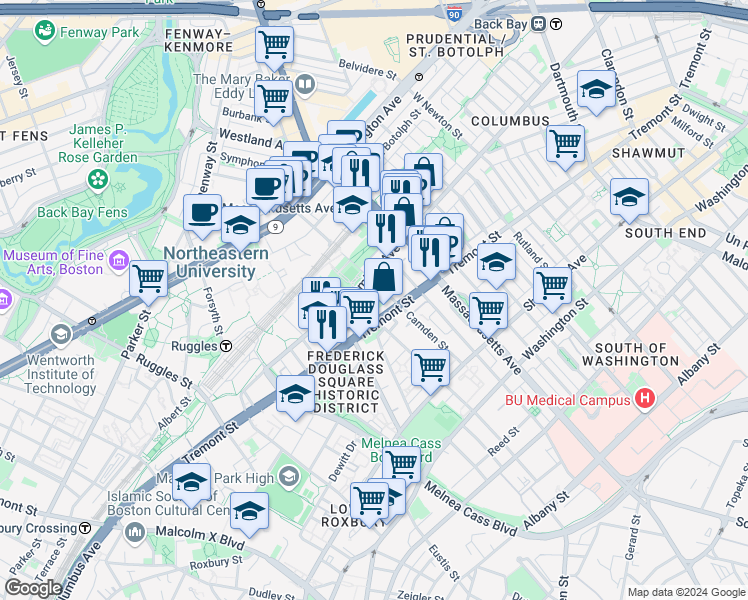This screenshot has width=748, height=600.
Task: Select shopping cart marker on Lower Roxbury label
Action: pyautogui.click(x=369, y=503)
